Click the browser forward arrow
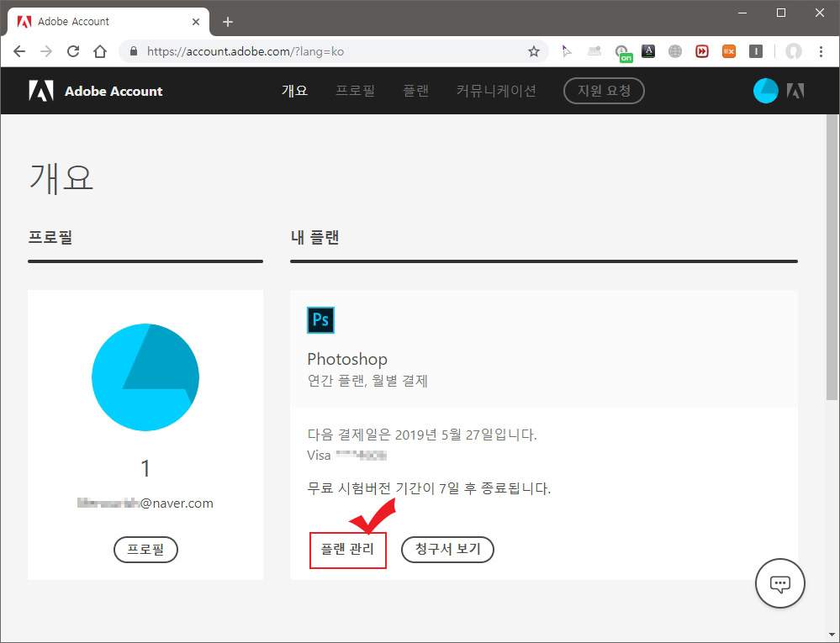Image resolution: width=840 pixels, height=643 pixels. pos(46,51)
